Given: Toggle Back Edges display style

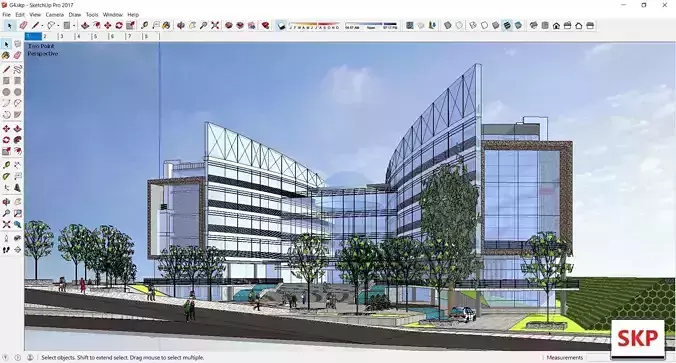Looking at the screenshot, I should [x=459, y=25].
